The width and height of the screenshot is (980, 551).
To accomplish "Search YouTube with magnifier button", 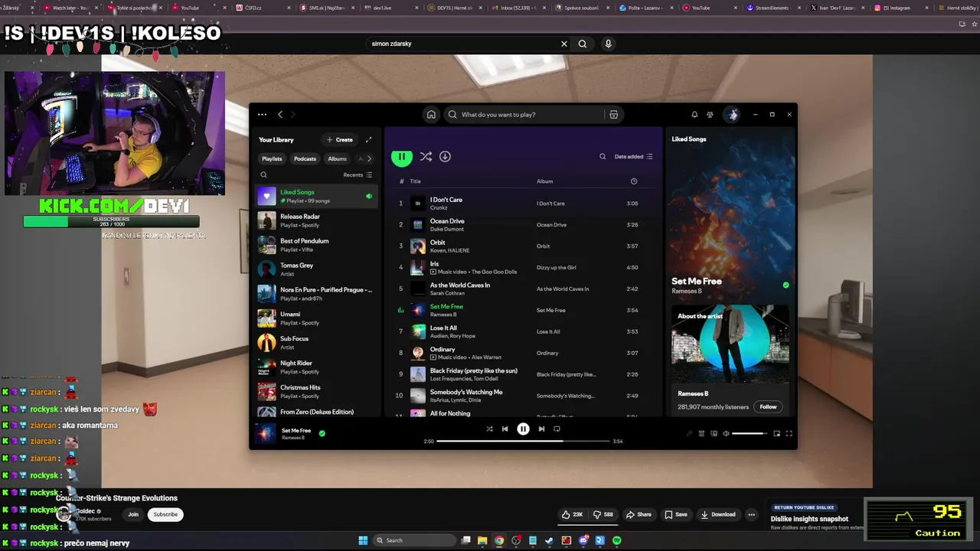I will coord(583,44).
